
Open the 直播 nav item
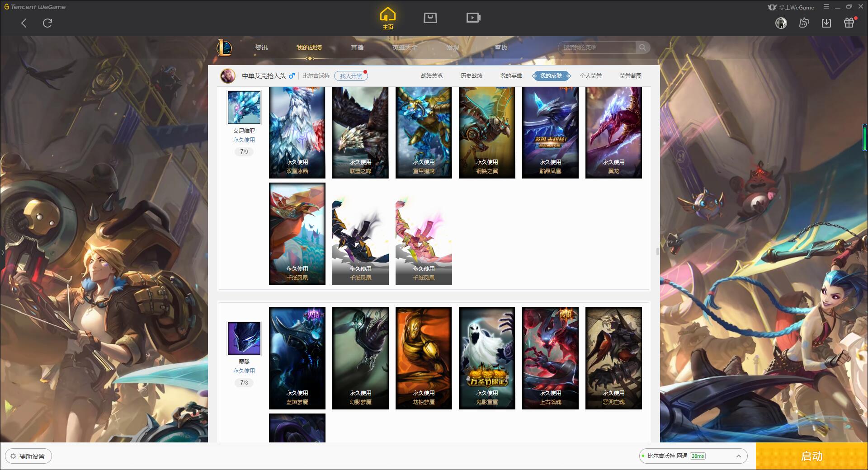pos(357,47)
